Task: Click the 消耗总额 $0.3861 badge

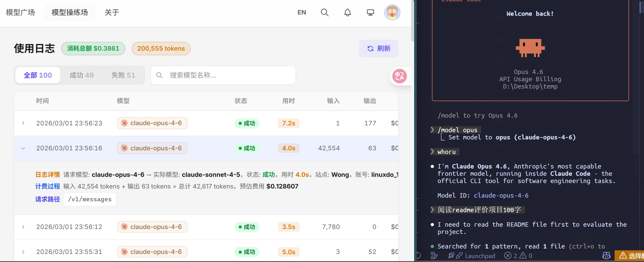Action: (93, 49)
